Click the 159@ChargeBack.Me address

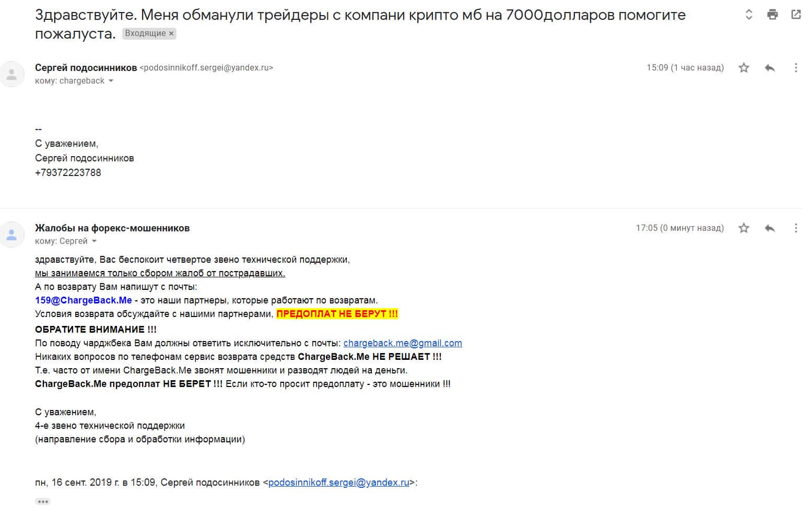point(84,300)
